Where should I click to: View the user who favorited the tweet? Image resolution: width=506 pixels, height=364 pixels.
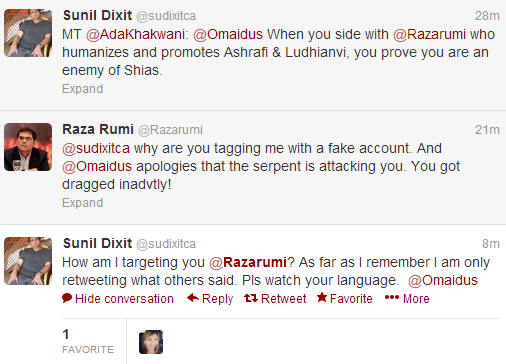pyautogui.click(x=151, y=342)
